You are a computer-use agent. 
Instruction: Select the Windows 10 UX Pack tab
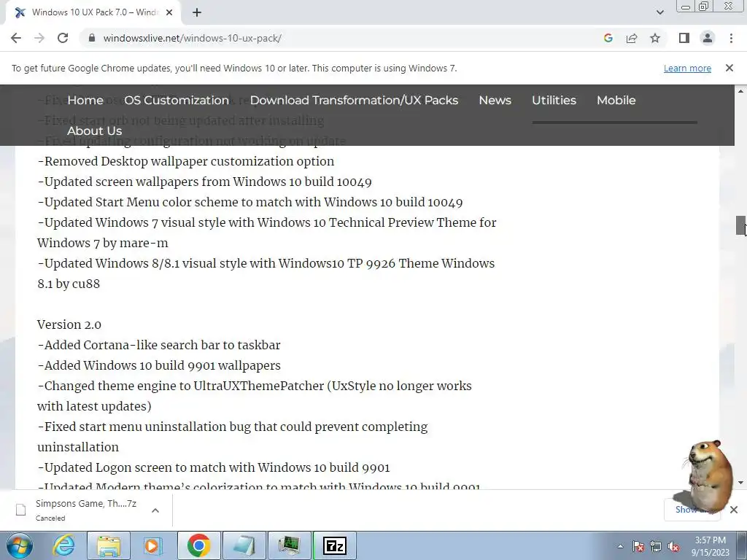coord(93,12)
